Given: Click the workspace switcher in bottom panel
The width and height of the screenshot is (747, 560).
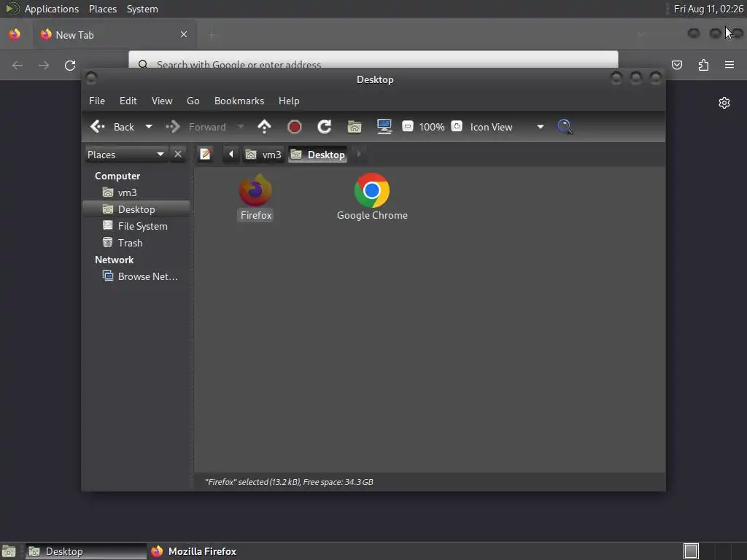Looking at the screenshot, I should tap(691, 551).
